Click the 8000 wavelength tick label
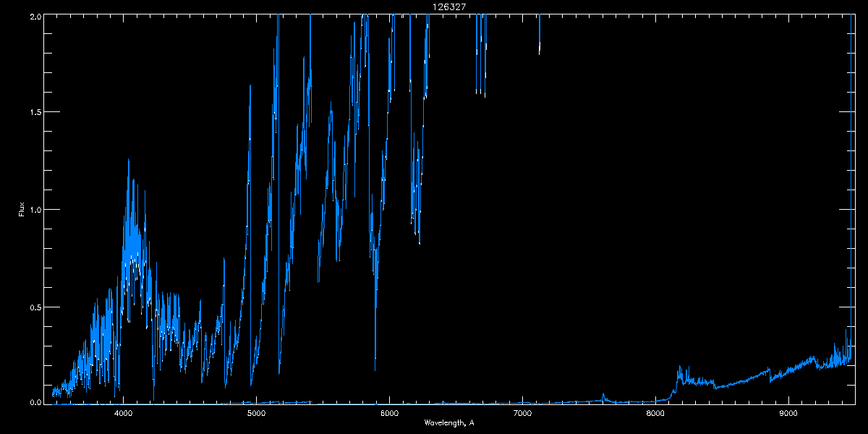868x434 pixels. (655, 413)
